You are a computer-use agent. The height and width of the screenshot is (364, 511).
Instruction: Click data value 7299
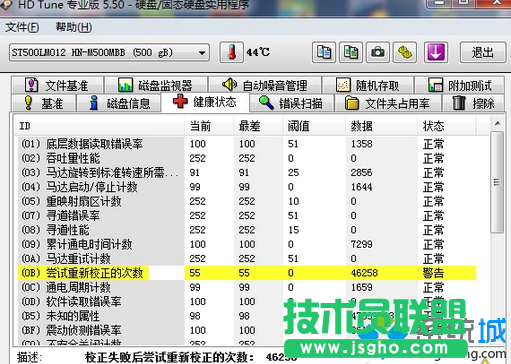click(362, 244)
